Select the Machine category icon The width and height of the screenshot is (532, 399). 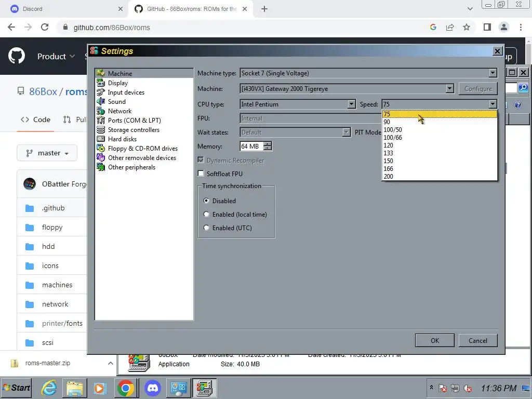[x=101, y=73]
